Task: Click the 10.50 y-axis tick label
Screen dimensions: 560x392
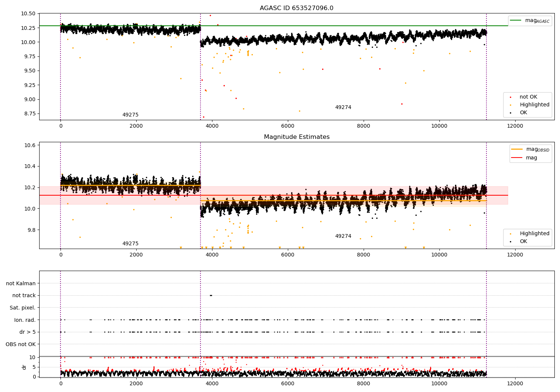Action: (x=29, y=13)
